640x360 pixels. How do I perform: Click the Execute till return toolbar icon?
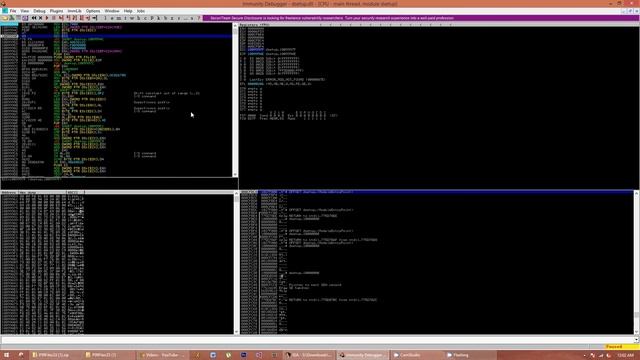(88, 18)
